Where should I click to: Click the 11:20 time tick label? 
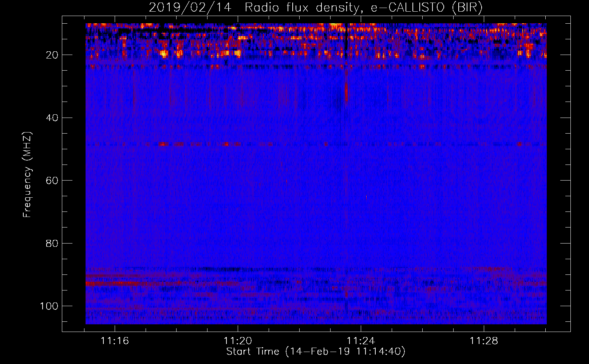coord(238,341)
